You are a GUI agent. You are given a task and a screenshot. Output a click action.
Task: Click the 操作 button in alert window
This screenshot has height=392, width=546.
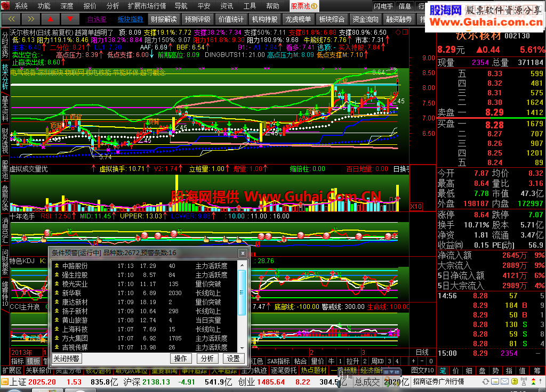180,358
